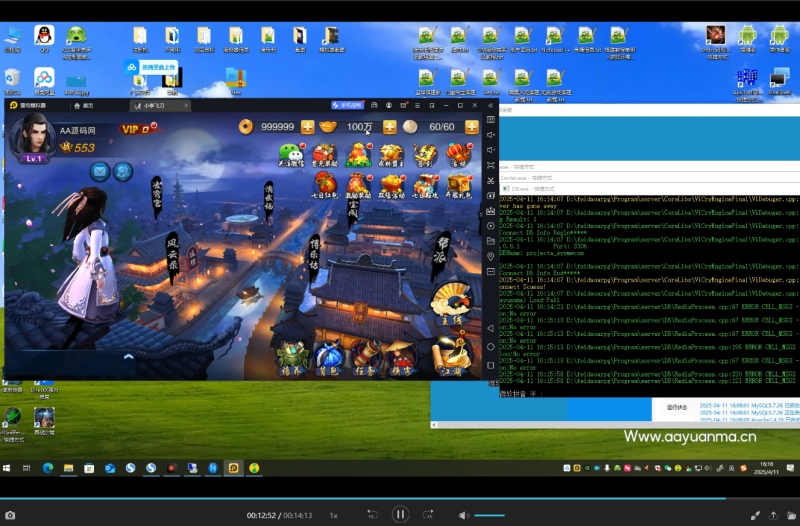This screenshot has width=800, height=526.
Task: Open the 七日登陆 seven-day login chest
Action: (425, 186)
